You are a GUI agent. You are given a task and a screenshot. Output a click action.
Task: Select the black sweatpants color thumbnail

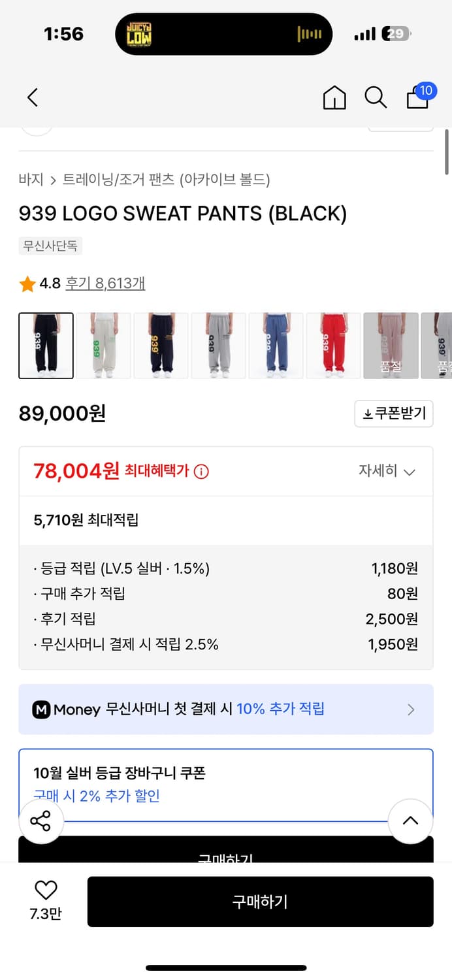click(x=46, y=346)
